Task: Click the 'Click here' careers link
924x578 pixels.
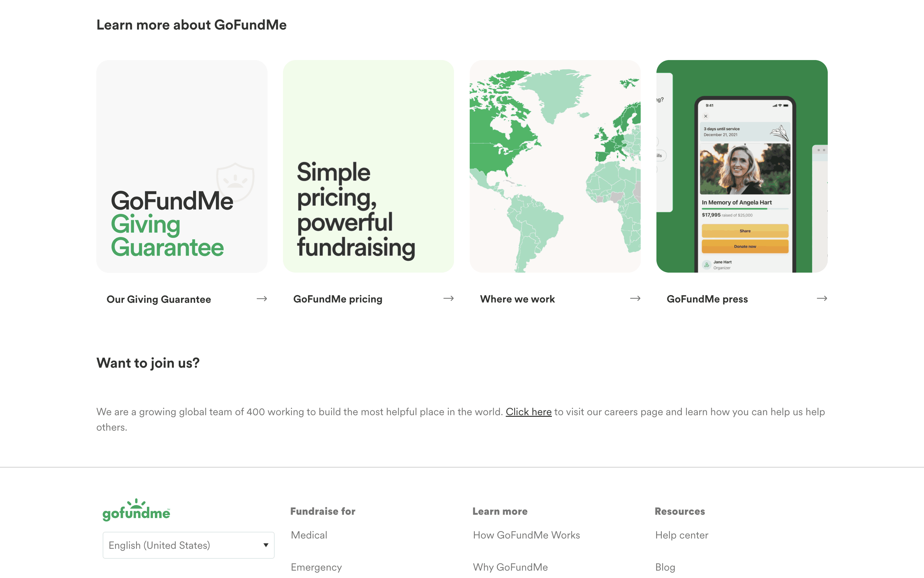Action: pos(528,412)
